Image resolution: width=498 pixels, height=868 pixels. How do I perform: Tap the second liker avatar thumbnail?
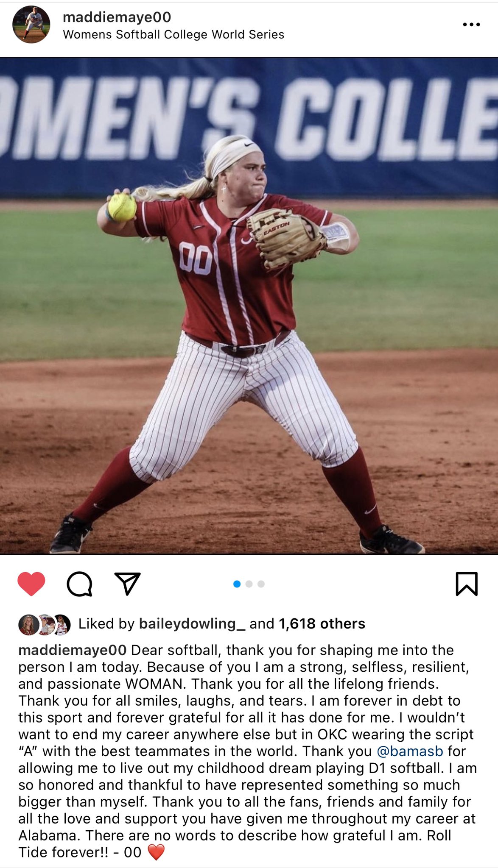46,625
